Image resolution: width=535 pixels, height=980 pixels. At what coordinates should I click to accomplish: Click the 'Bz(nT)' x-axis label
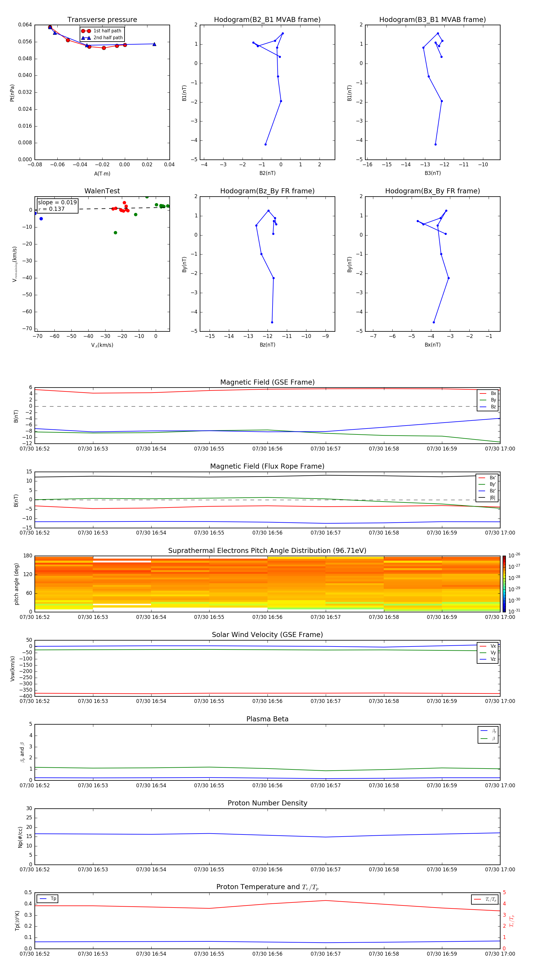coord(267,345)
